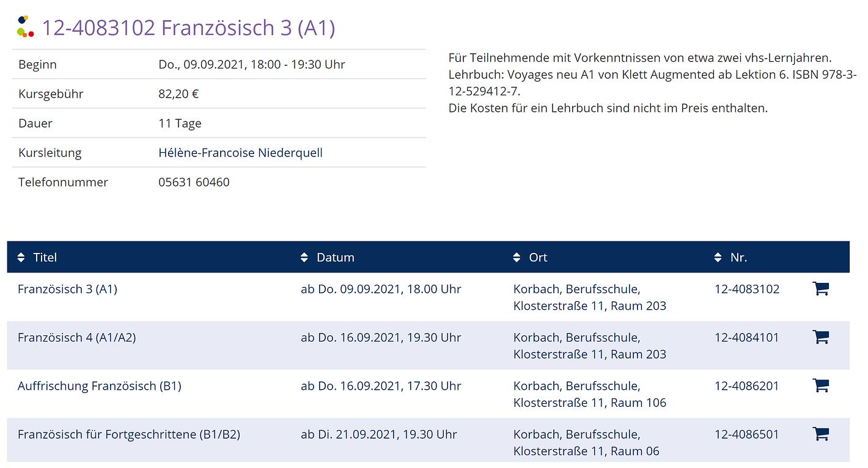Open Auffrischung Französisch (B1) course link
This screenshot has width=868, height=468.
coord(99,386)
